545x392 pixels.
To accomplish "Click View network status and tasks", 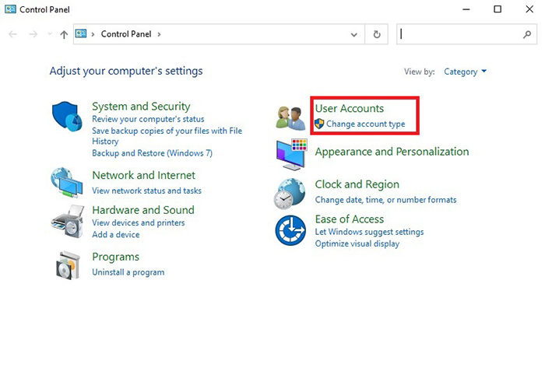I will point(146,191).
